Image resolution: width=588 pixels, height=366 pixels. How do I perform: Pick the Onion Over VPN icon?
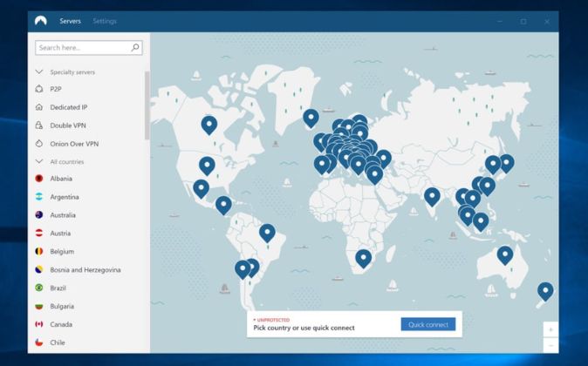pyautogui.click(x=39, y=144)
